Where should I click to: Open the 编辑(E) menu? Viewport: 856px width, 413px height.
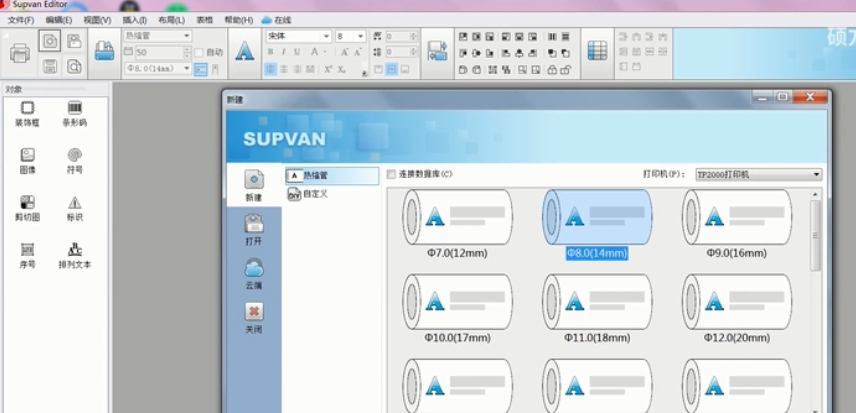point(58,20)
